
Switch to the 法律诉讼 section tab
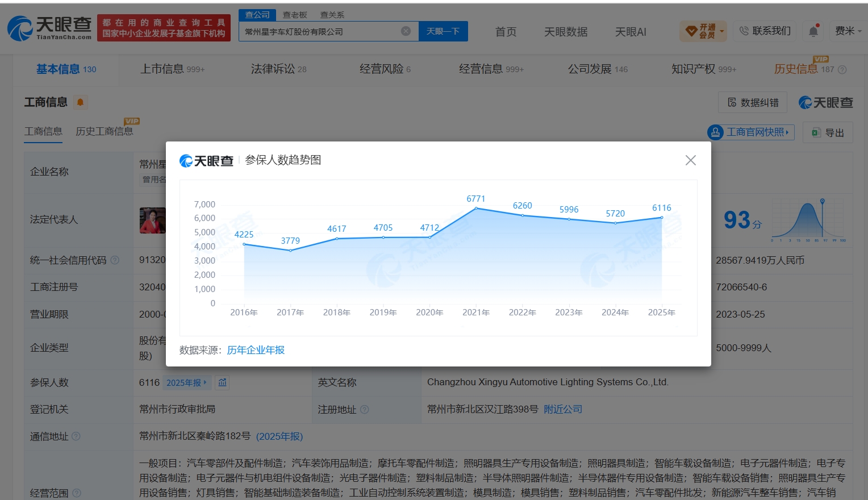point(278,69)
